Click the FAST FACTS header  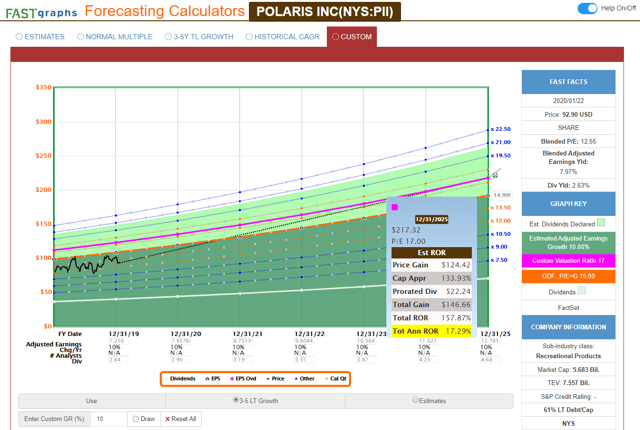tap(568, 82)
